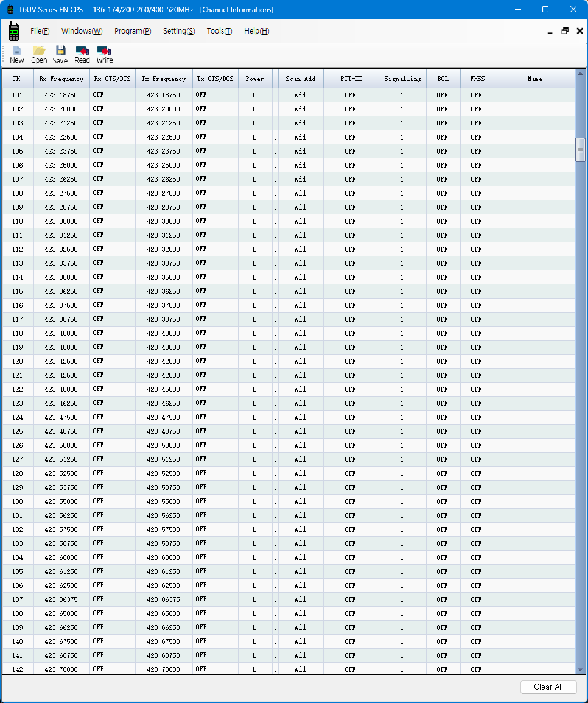Read data from radio icon

click(x=82, y=54)
